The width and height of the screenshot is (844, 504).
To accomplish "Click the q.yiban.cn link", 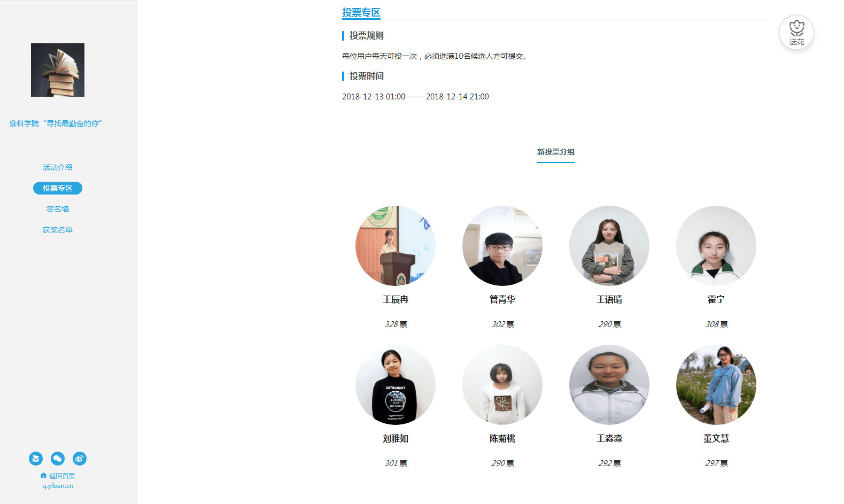I will pyautogui.click(x=58, y=486).
